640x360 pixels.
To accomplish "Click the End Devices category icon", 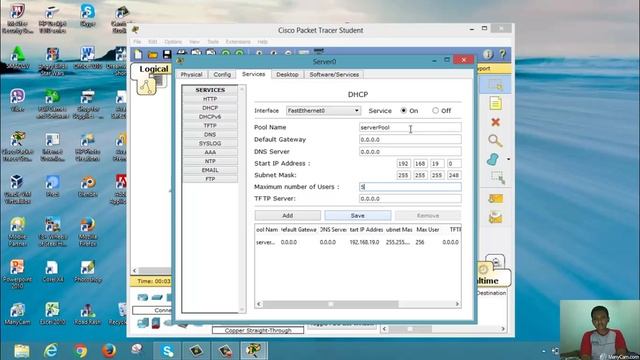I will (x=143, y=323).
